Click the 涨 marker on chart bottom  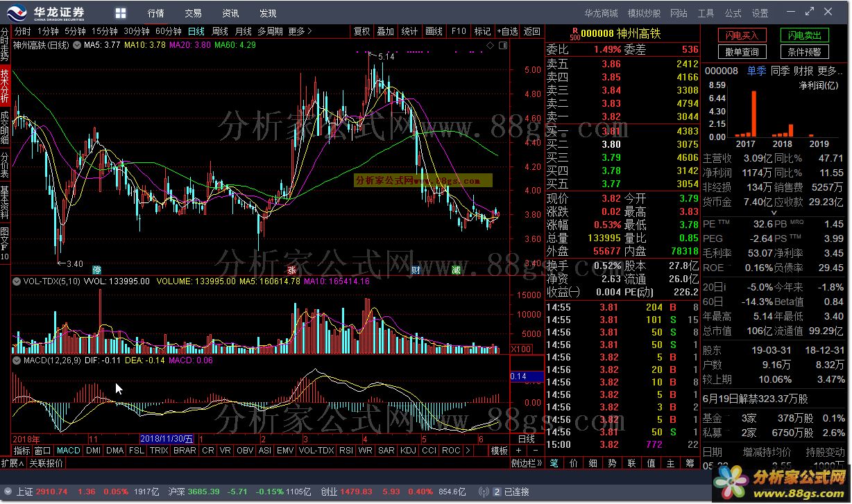[291, 270]
